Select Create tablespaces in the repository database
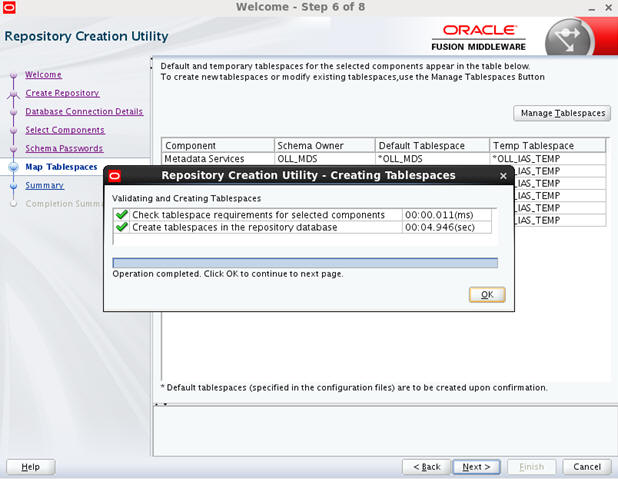The width and height of the screenshot is (618, 479). pyautogui.click(x=235, y=227)
